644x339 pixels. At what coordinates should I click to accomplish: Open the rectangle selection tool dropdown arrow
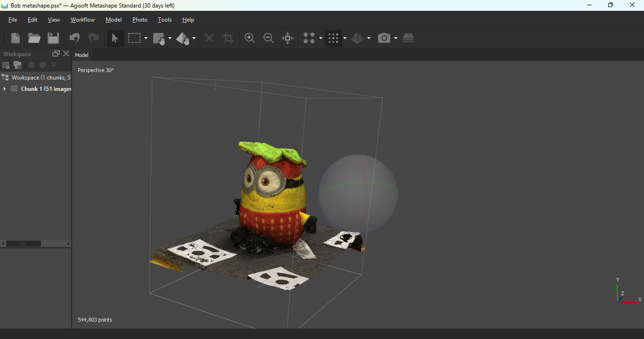point(146,38)
